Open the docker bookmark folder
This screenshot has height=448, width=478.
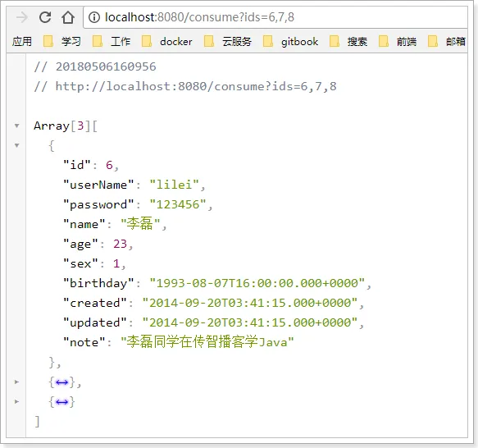pos(167,41)
